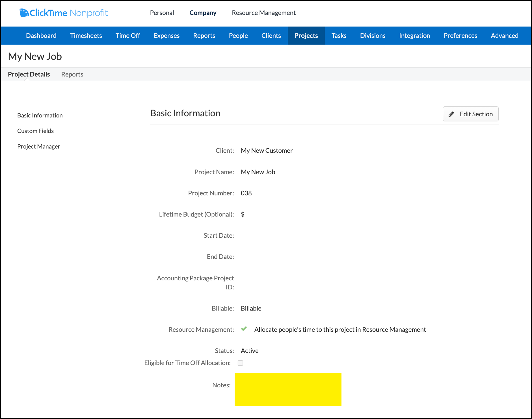Click the Active status value
This screenshot has height=419, width=532.
click(x=250, y=351)
